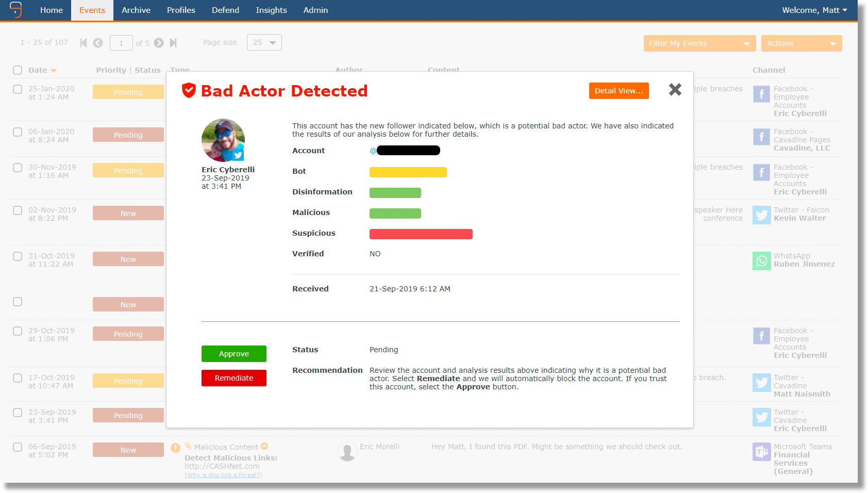Click the Status column header
868x493 pixels.
(147, 70)
